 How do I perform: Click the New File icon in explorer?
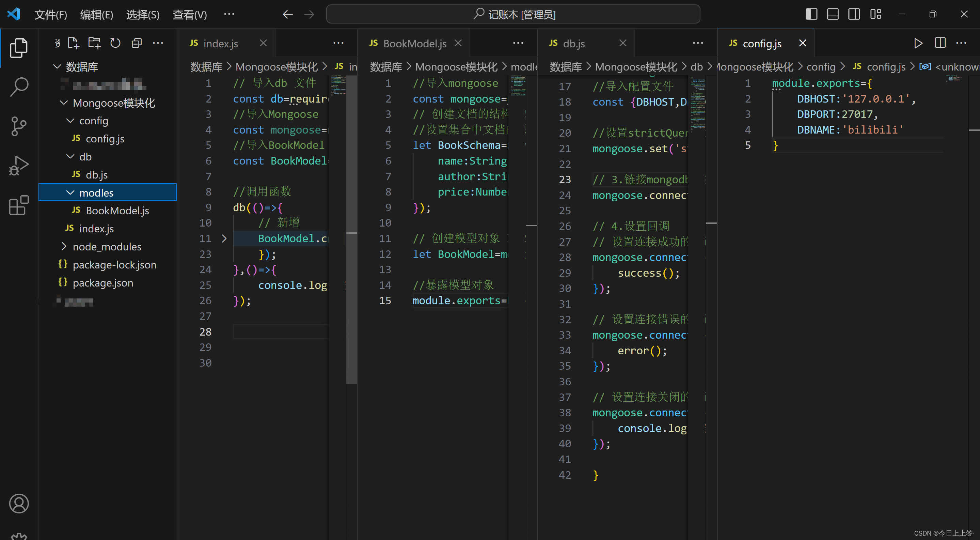pos(73,43)
